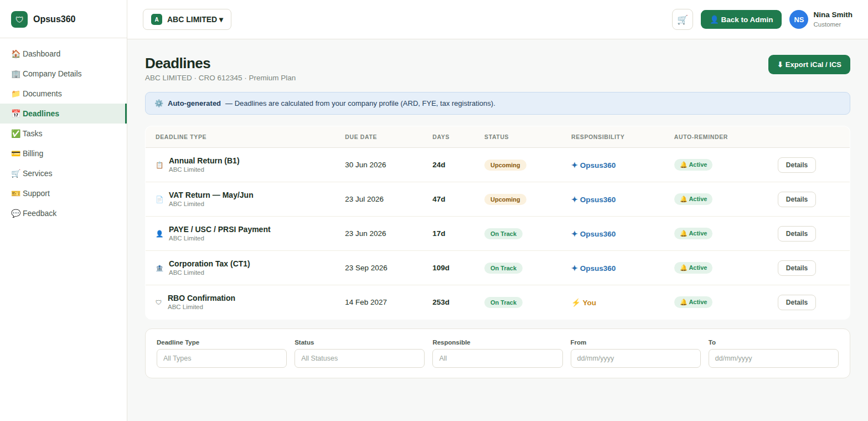Click the 47d days value
The height and width of the screenshot is (421, 868).
coord(439,199)
